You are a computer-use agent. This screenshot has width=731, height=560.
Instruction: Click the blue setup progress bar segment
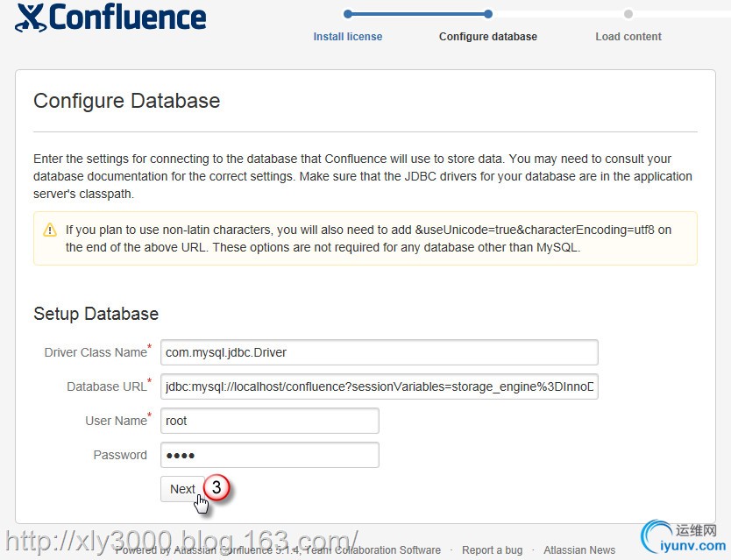[418, 14]
